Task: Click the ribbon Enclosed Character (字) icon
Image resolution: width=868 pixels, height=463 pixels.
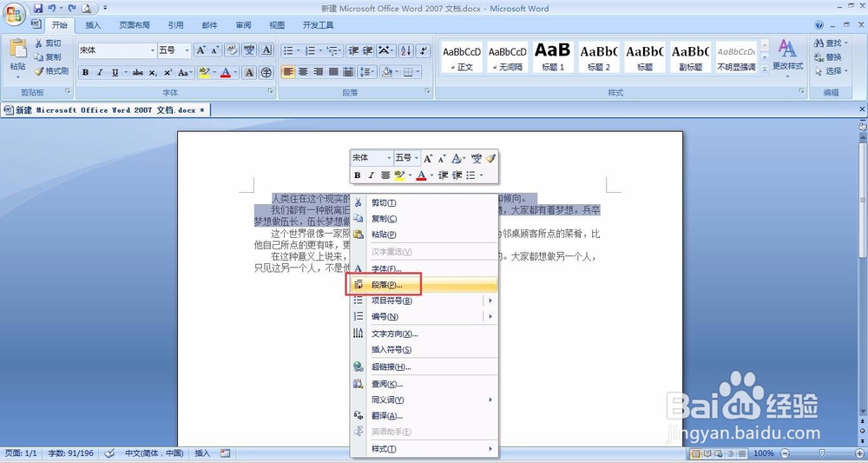Action: (266, 73)
